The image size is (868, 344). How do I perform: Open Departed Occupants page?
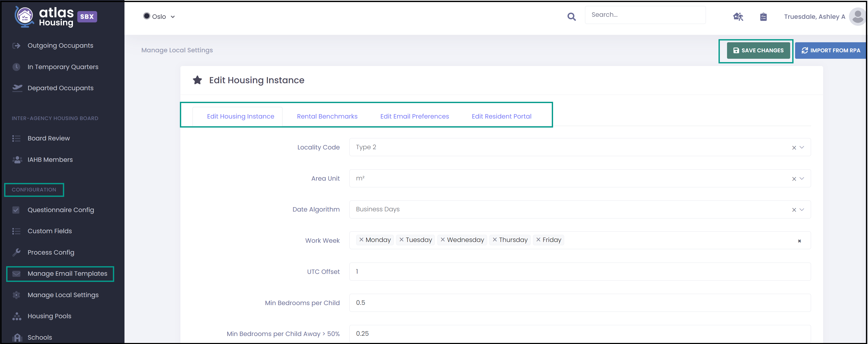(60, 88)
